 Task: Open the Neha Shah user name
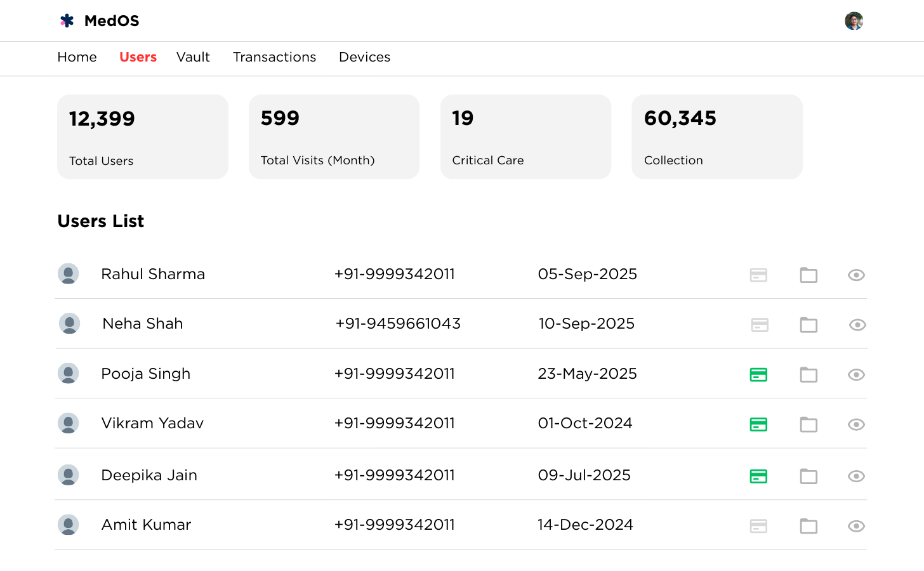coord(143,324)
